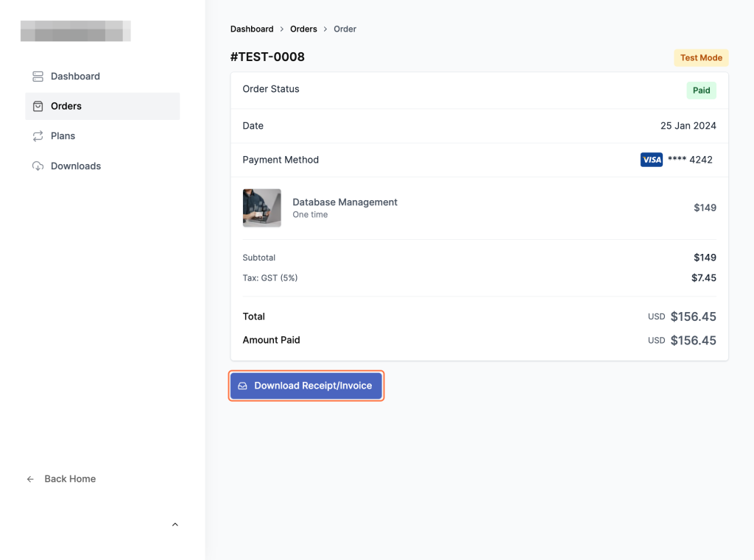The image size is (754, 560).
Task: Download the Receipt/Invoice
Action: point(306,386)
